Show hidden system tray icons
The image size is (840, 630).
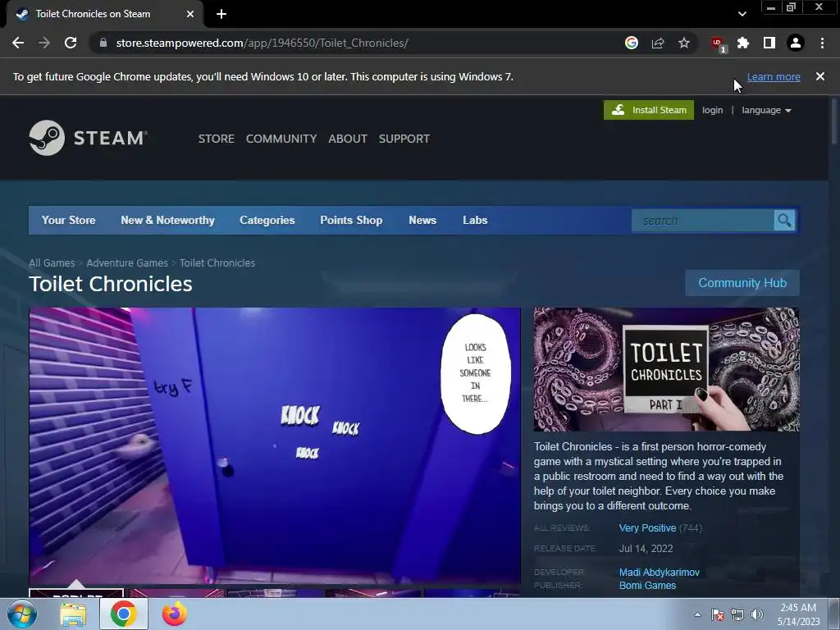(697, 614)
